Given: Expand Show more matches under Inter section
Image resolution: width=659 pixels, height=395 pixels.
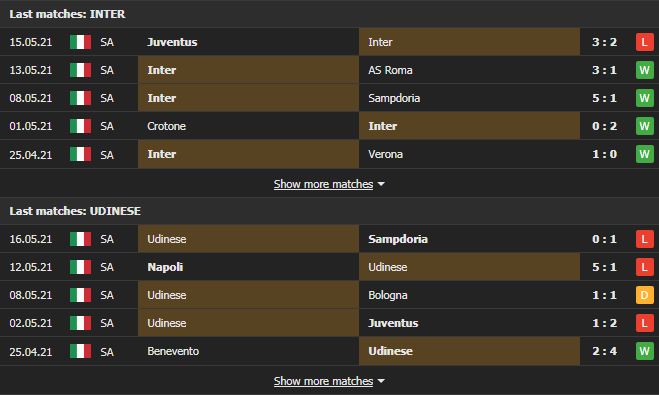Looking at the screenshot, I should point(323,184).
